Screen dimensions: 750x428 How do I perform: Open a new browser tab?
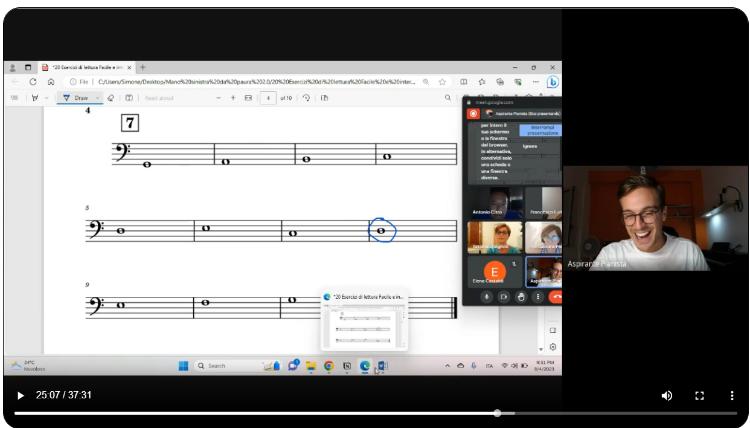click(x=143, y=67)
